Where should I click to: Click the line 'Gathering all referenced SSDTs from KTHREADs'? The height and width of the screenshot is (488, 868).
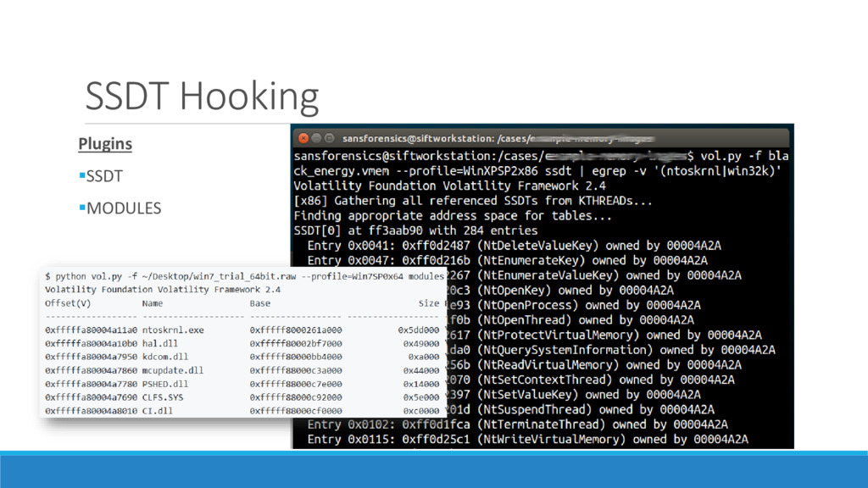[x=473, y=201]
